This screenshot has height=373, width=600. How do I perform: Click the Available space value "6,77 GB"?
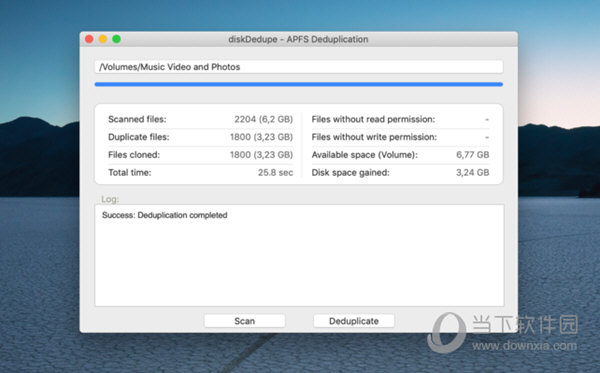(x=473, y=155)
